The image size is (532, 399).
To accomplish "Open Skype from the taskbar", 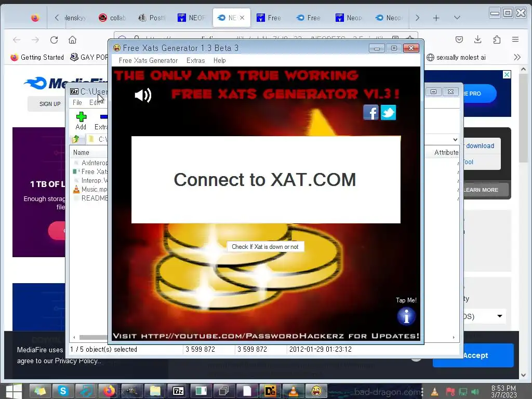I will 63,391.
